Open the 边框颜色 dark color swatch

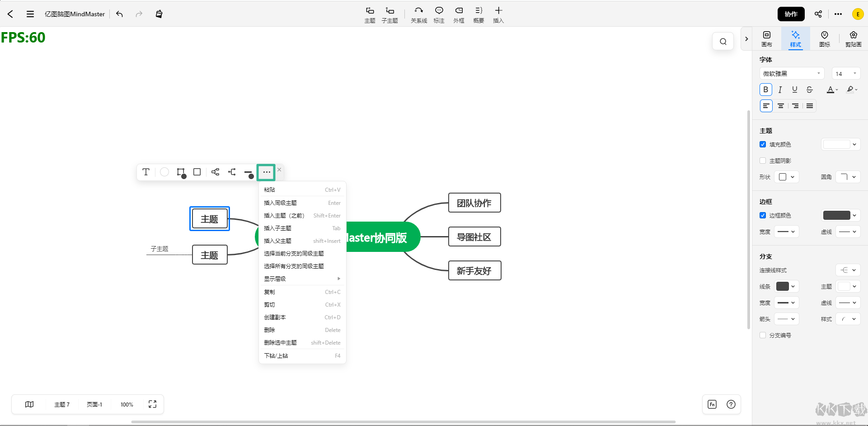pos(840,216)
